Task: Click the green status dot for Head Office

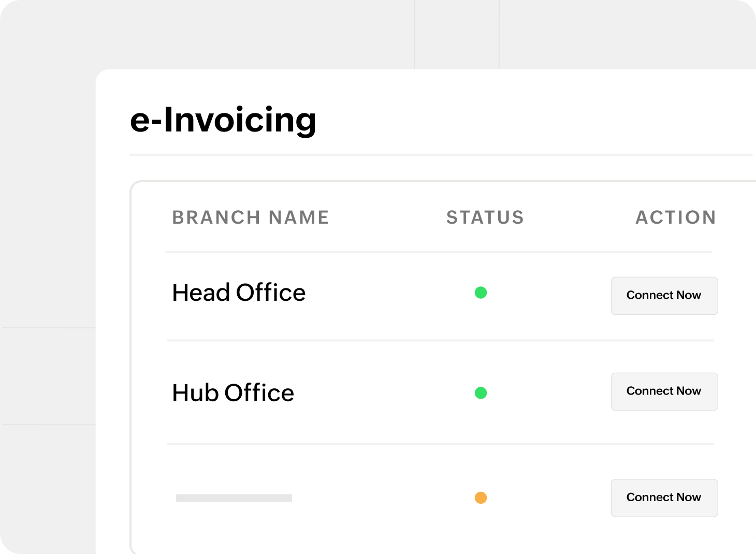Action: click(481, 293)
